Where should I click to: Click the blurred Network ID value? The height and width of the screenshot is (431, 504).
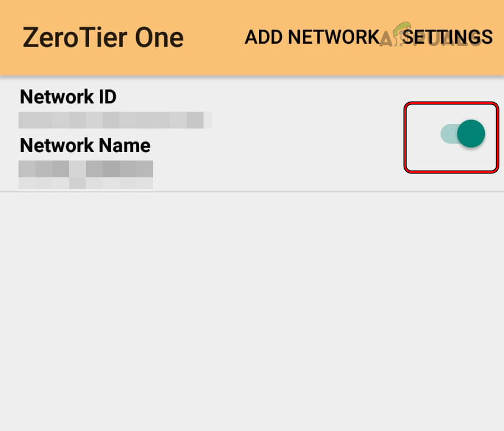point(115,119)
